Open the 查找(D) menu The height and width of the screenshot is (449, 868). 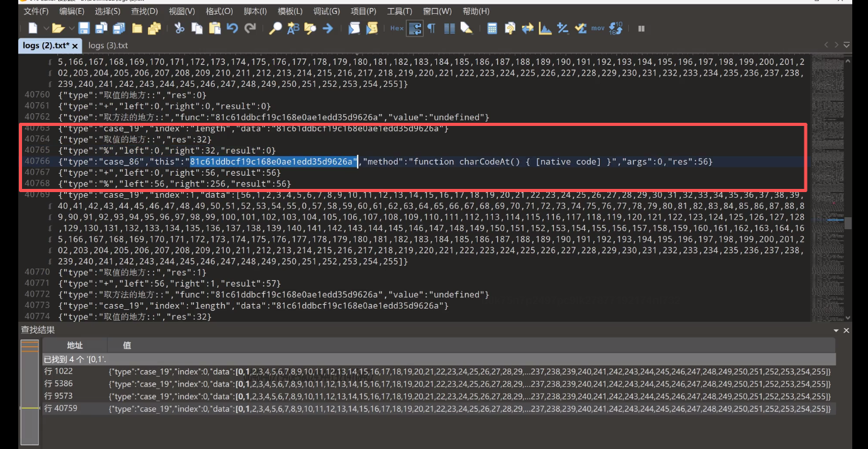145,11
